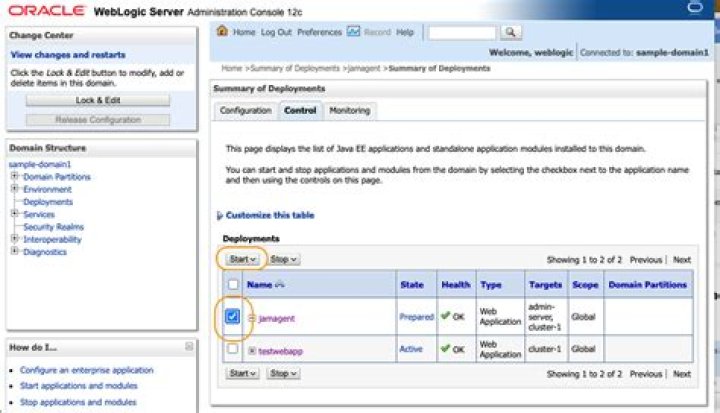This screenshot has width=720, height=413.
Task: Open Stop applications and modules help link
Action: pyautogui.click(x=78, y=402)
